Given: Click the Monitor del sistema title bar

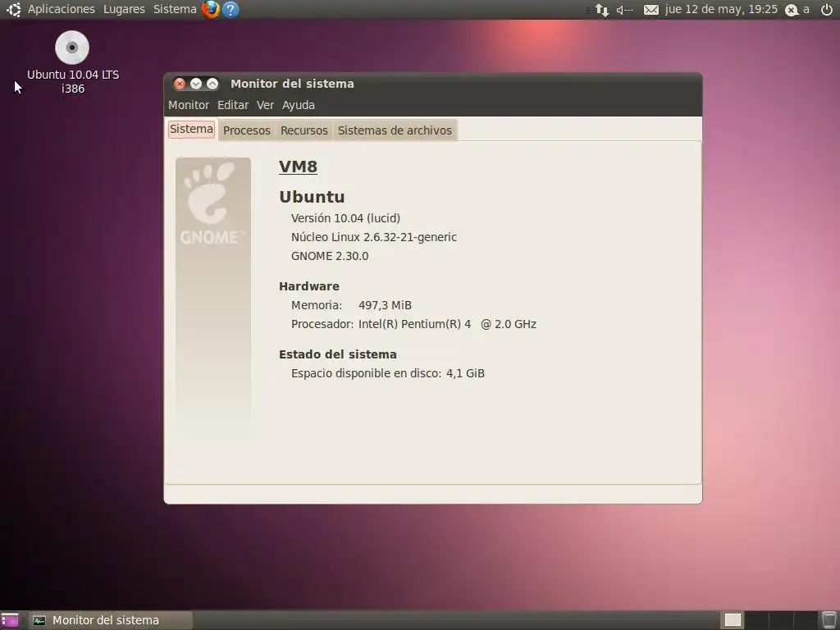Looking at the screenshot, I should click(x=433, y=84).
